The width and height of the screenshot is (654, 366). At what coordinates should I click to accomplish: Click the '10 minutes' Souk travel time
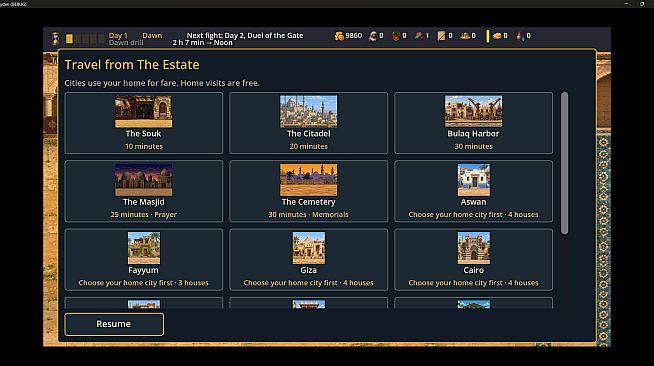144,146
